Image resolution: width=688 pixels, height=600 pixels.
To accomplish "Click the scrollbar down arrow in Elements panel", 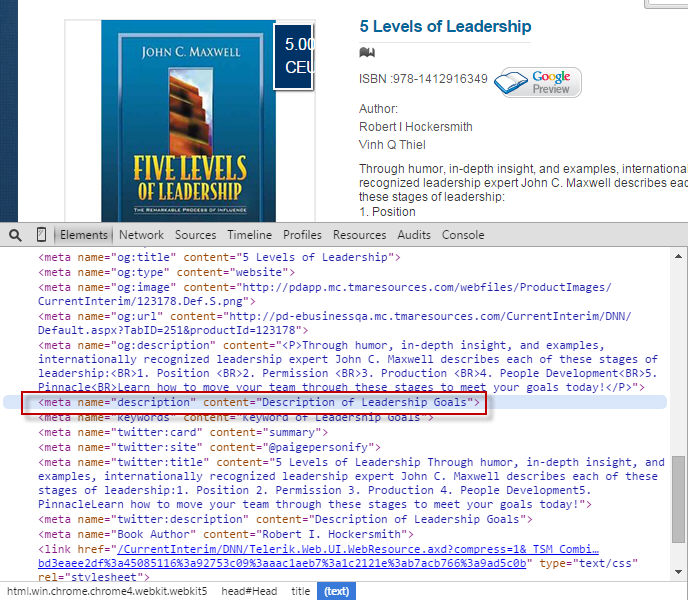I will tap(678, 572).
